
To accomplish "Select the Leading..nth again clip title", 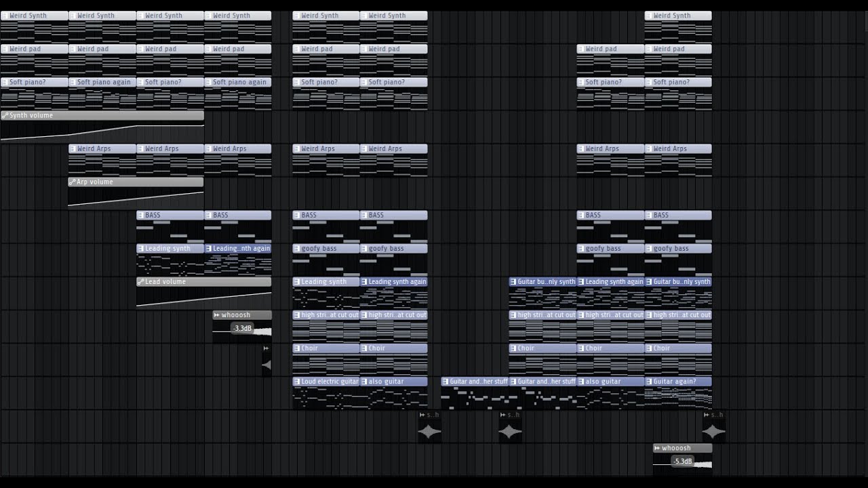I will [x=238, y=248].
